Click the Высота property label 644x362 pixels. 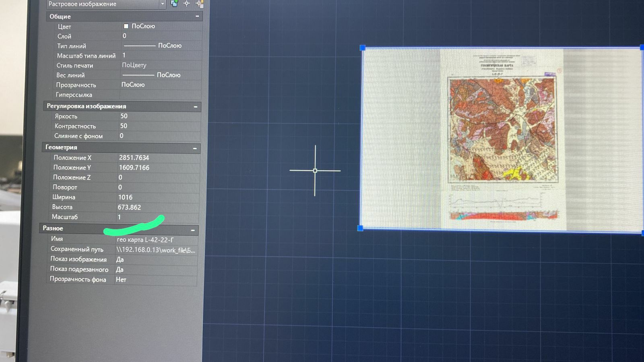(62, 207)
